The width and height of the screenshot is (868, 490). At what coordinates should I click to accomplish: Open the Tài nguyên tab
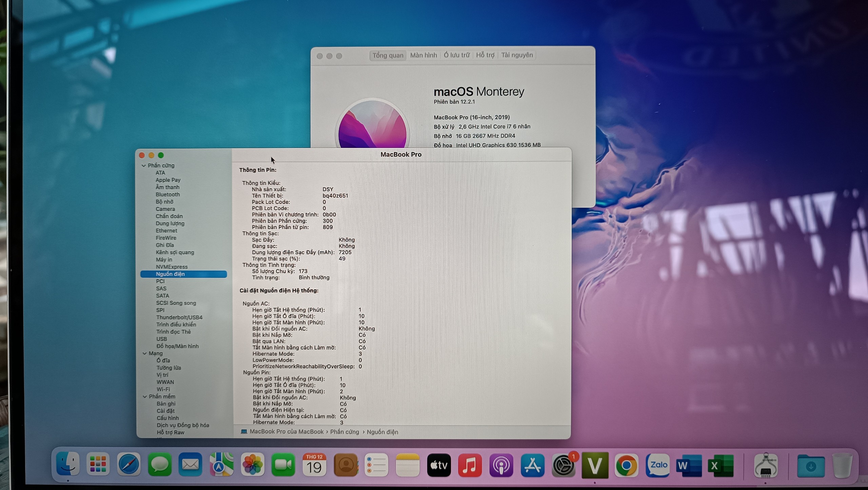pyautogui.click(x=517, y=55)
